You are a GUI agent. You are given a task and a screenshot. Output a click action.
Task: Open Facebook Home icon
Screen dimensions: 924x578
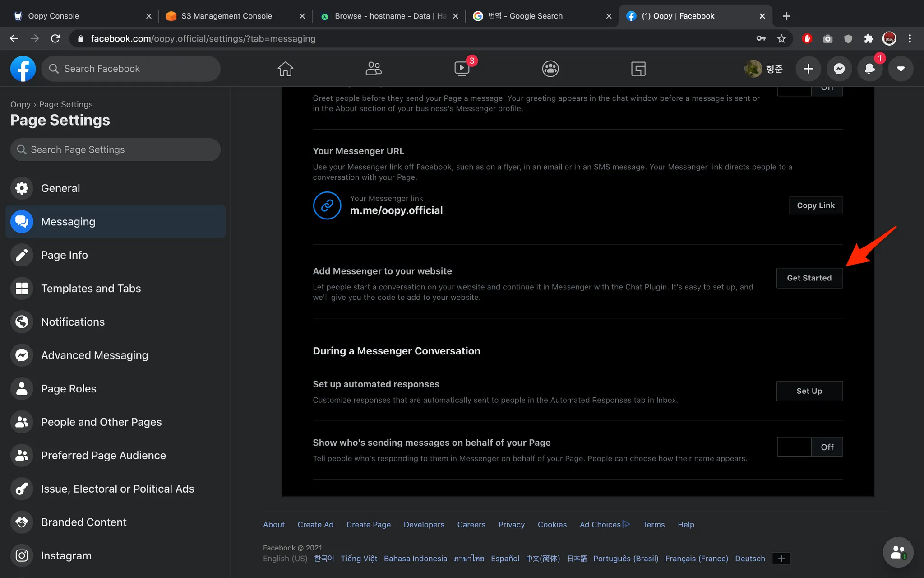click(285, 69)
